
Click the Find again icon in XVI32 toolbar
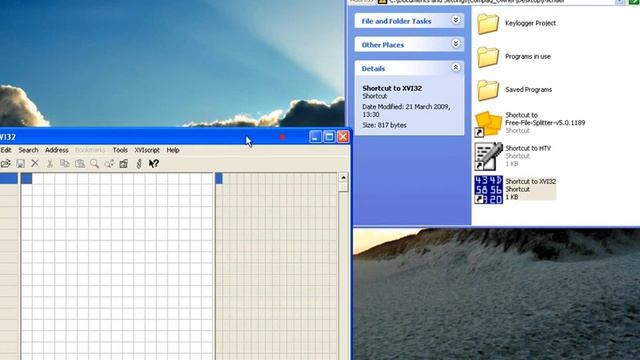pos(109,164)
